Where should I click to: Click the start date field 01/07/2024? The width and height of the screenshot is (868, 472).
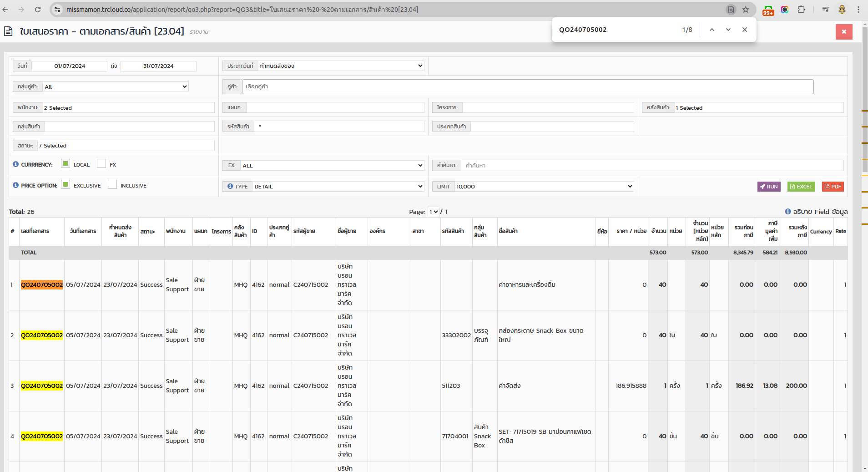point(70,66)
